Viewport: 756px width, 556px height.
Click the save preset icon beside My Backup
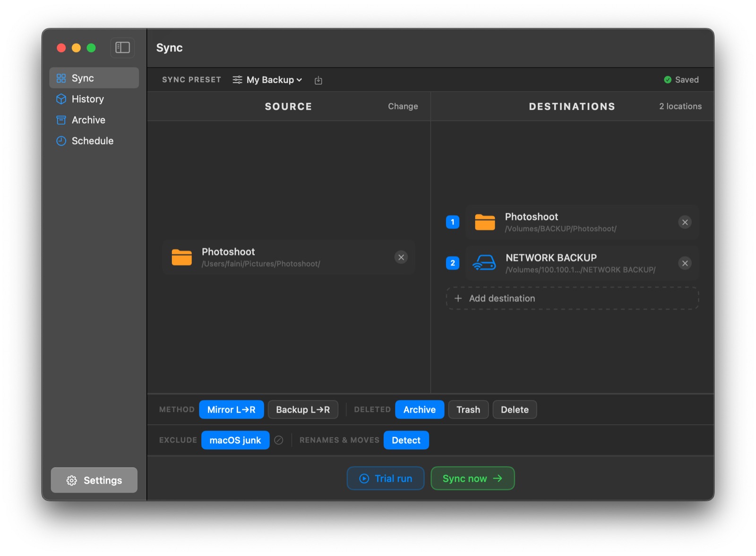tap(318, 80)
